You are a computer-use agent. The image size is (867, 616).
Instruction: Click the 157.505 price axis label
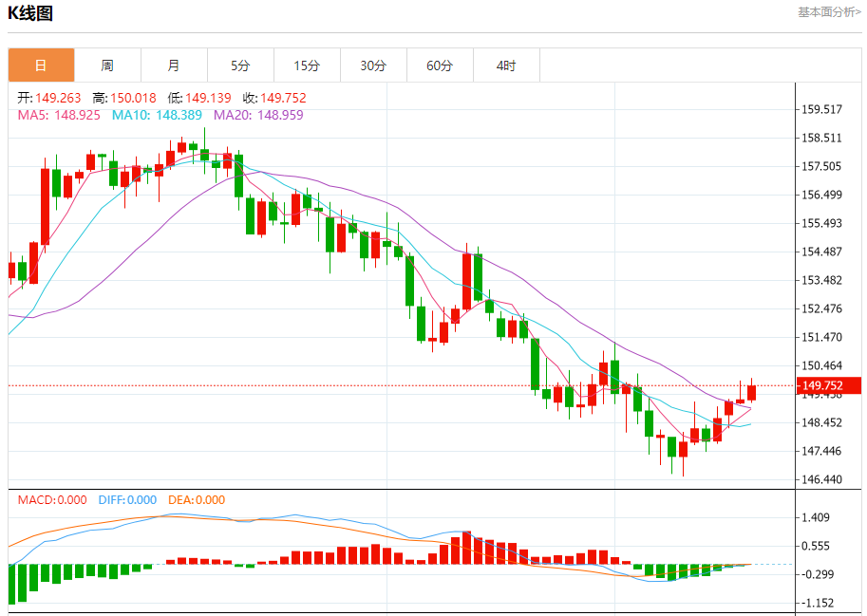click(x=821, y=166)
